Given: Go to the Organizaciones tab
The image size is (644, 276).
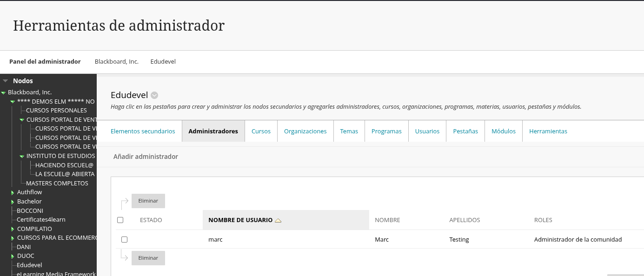Looking at the screenshot, I should tap(305, 131).
